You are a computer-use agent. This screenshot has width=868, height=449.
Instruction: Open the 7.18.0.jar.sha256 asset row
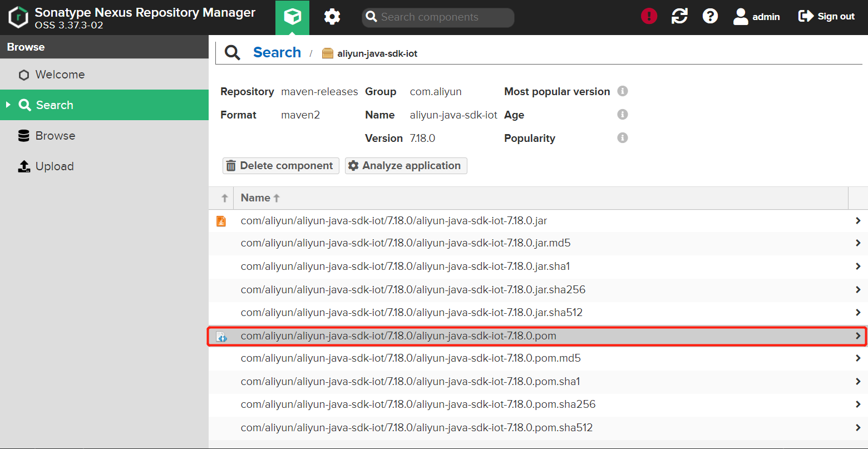[538, 290]
